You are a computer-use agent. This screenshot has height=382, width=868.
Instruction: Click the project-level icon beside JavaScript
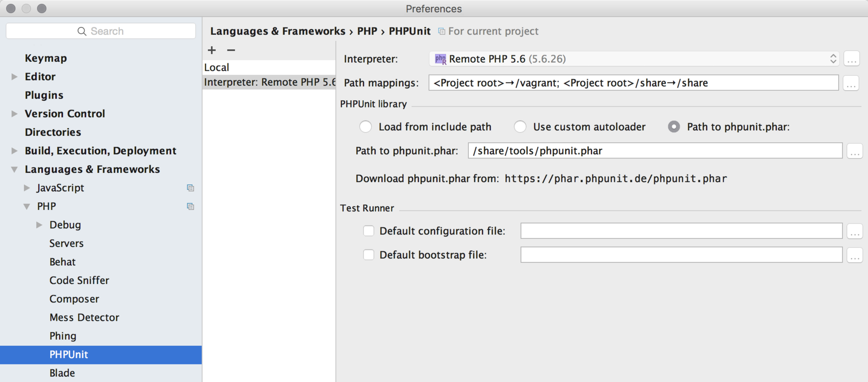(190, 188)
